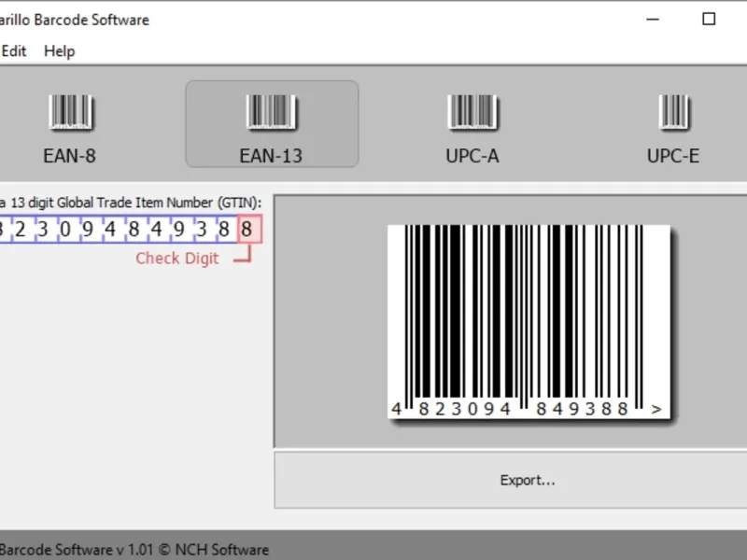Image resolution: width=747 pixels, height=560 pixels.
Task: Click the red check digit box showing 8
Action: [249, 230]
